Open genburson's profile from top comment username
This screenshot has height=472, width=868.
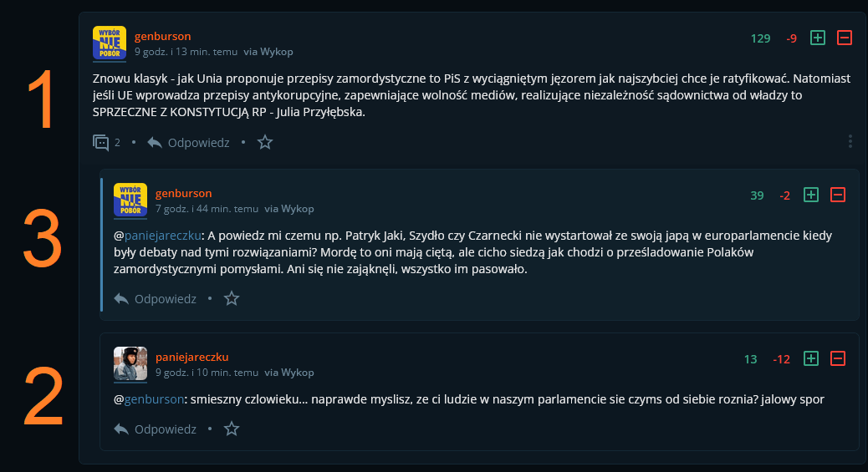pos(162,36)
